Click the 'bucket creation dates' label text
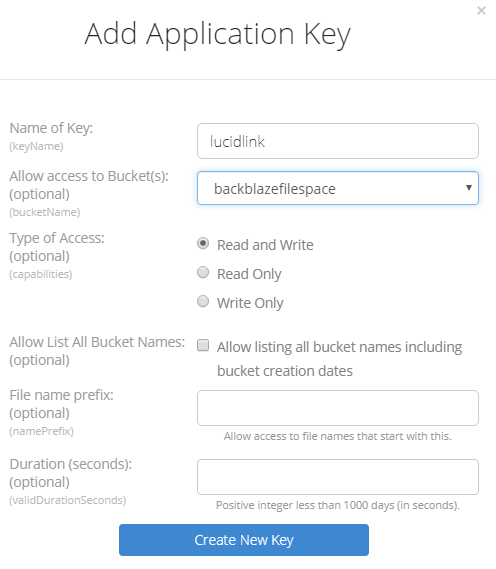496x569 pixels. click(x=285, y=371)
